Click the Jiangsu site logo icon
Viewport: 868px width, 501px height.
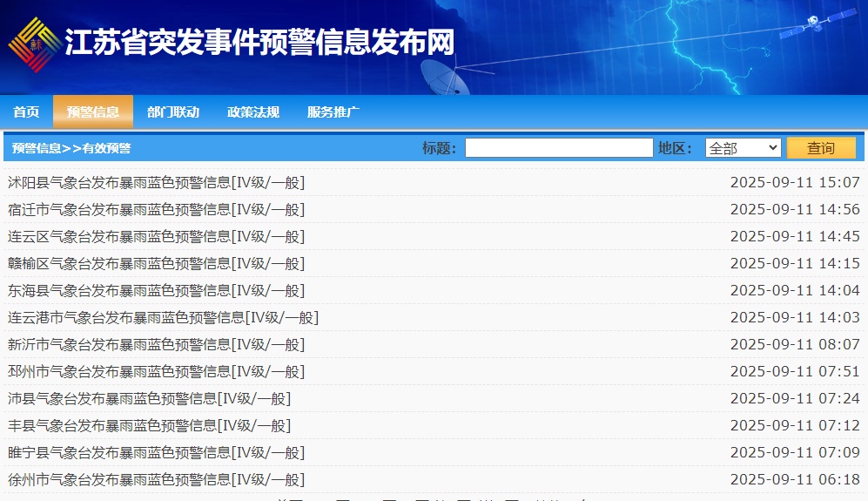(x=34, y=45)
